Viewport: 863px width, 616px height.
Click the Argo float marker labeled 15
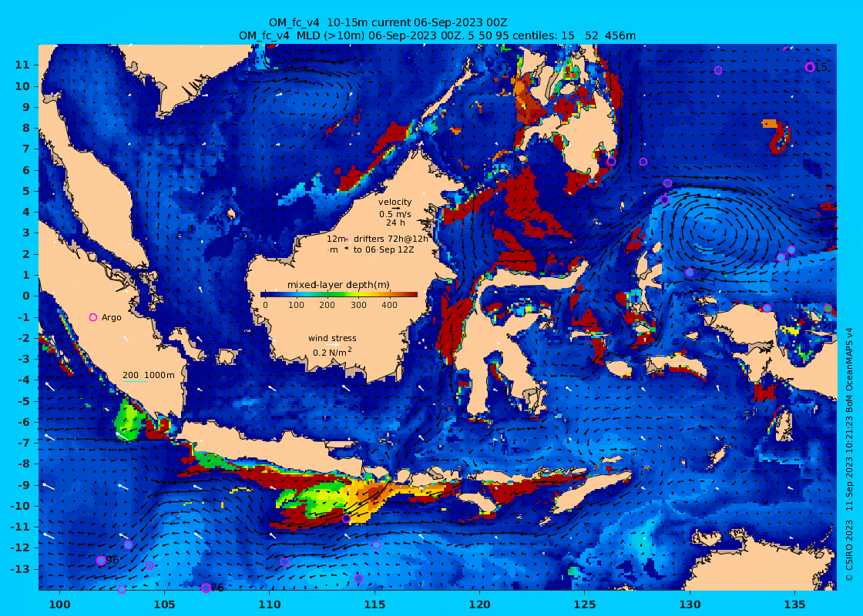(809, 67)
